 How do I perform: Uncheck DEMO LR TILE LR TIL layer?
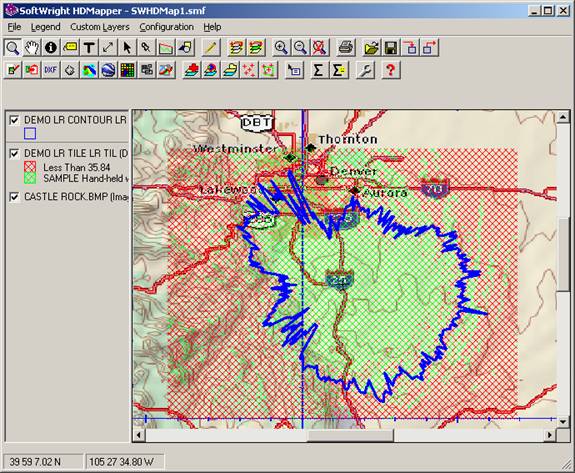click(14, 153)
